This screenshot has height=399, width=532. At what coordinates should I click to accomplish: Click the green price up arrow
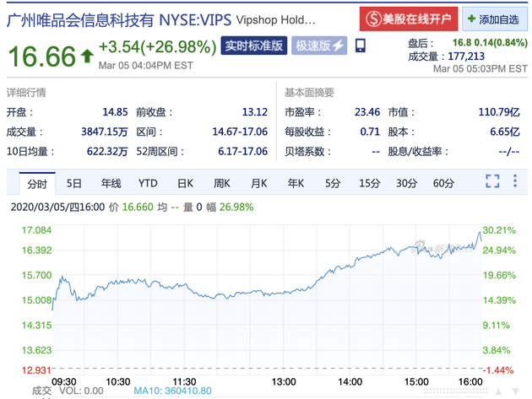87,56
